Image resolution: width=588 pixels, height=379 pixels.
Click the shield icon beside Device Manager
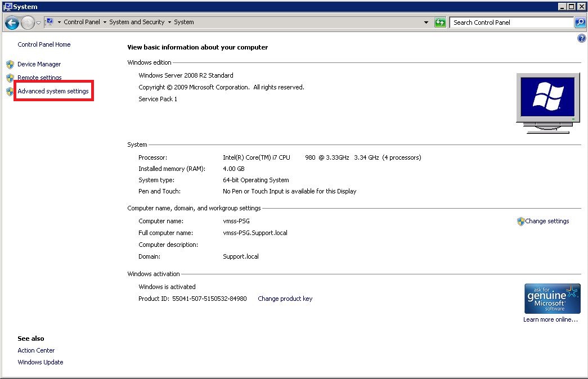(10, 65)
